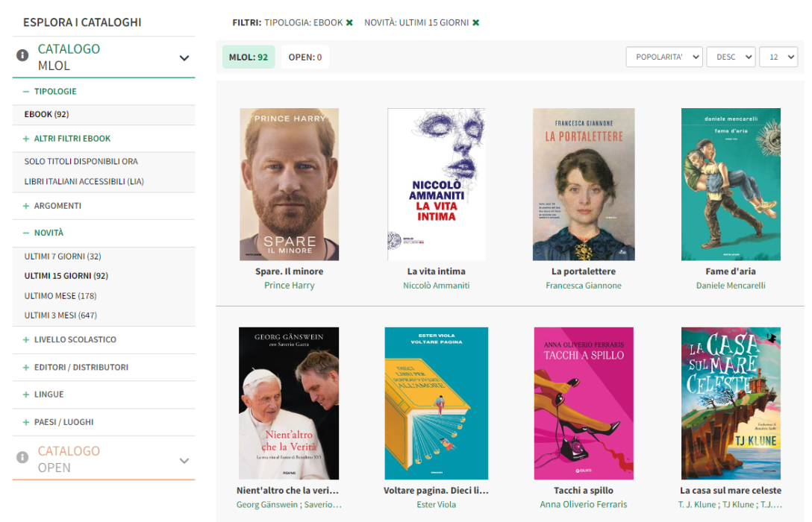Open the 12 items-per-page dropdown

coord(778,57)
